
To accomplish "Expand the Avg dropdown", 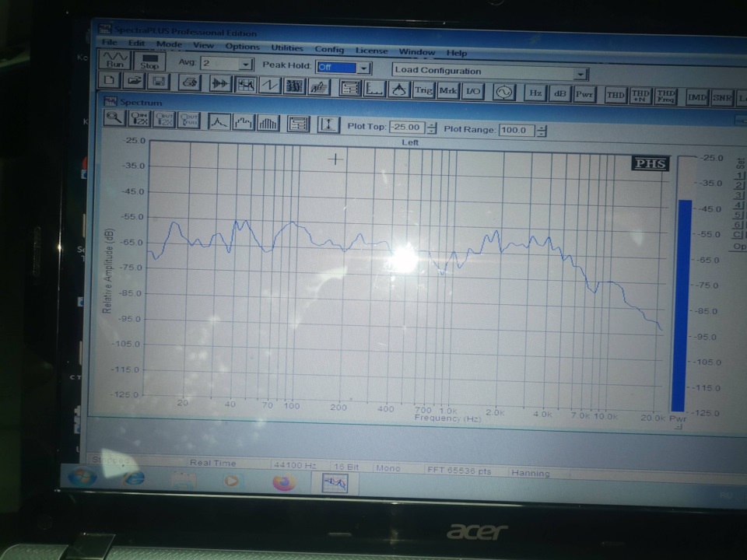I will [246, 64].
